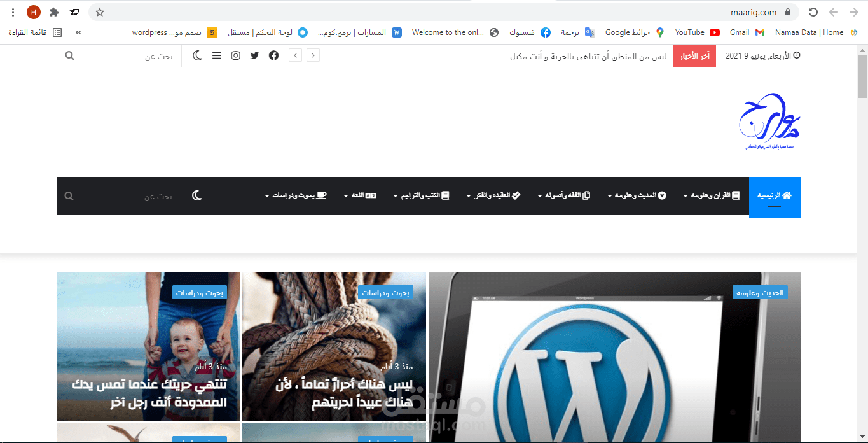Click the blue Maarig site logo

[x=770, y=121]
